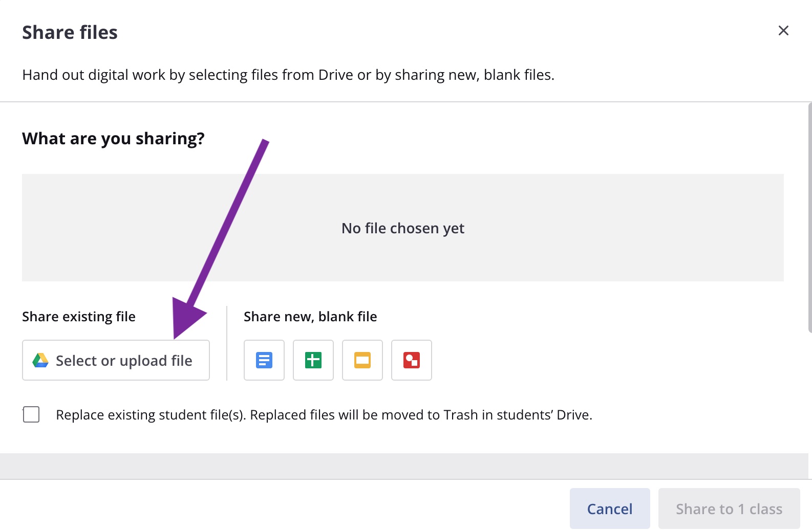The width and height of the screenshot is (812, 530).
Task: Click the 'No file chosen yet' placeholder area
Action: (402, 228)
